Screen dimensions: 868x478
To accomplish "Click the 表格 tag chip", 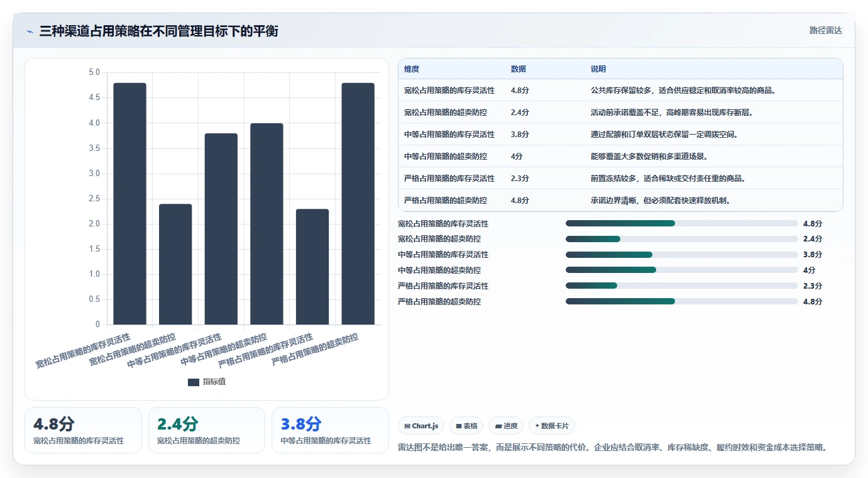I will coord(466,426).
